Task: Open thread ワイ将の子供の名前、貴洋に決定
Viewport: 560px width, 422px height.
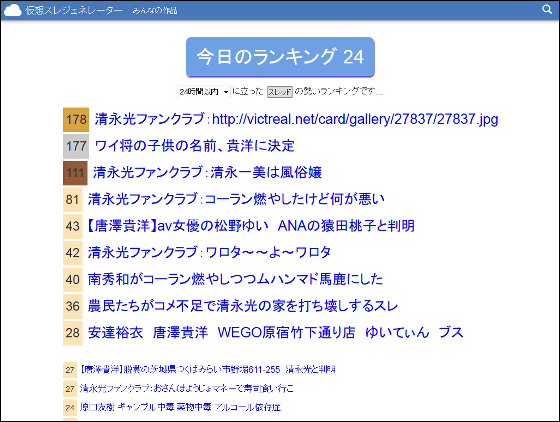Action: (x=195, y=146)
